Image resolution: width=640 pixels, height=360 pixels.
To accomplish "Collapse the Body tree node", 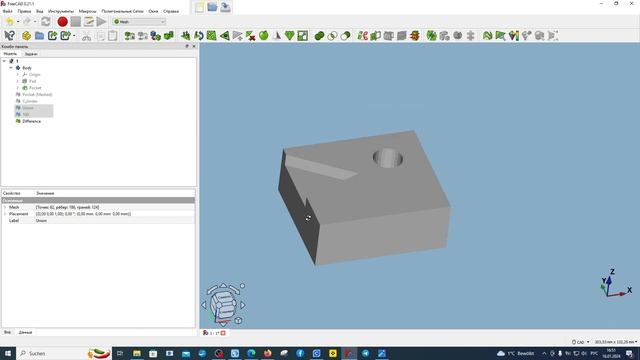I will [11, 68].
